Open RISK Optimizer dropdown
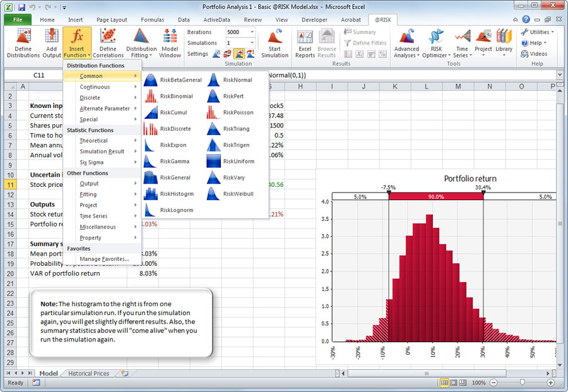 [436, 43]
